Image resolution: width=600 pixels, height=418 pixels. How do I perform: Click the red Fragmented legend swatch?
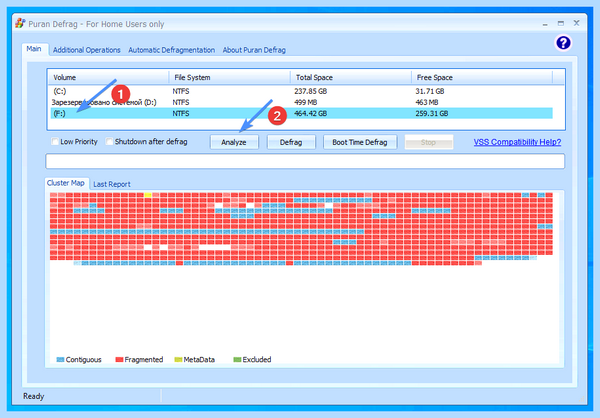tap(119, 359)
